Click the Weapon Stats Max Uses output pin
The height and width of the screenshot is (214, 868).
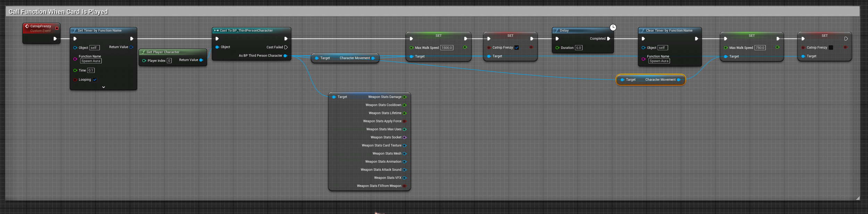(404, 129)
